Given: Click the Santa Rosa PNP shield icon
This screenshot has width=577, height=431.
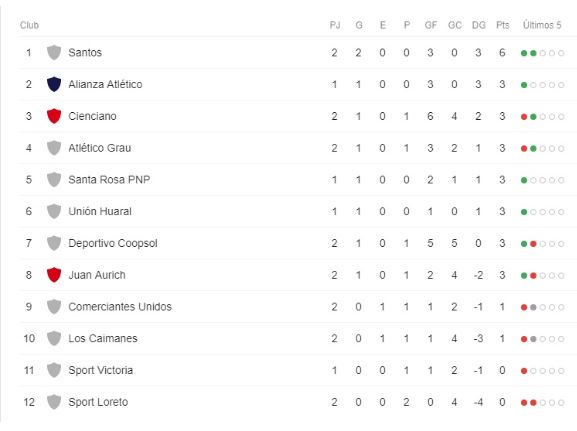Looking at the screenshot, I should tap(54, 180).
